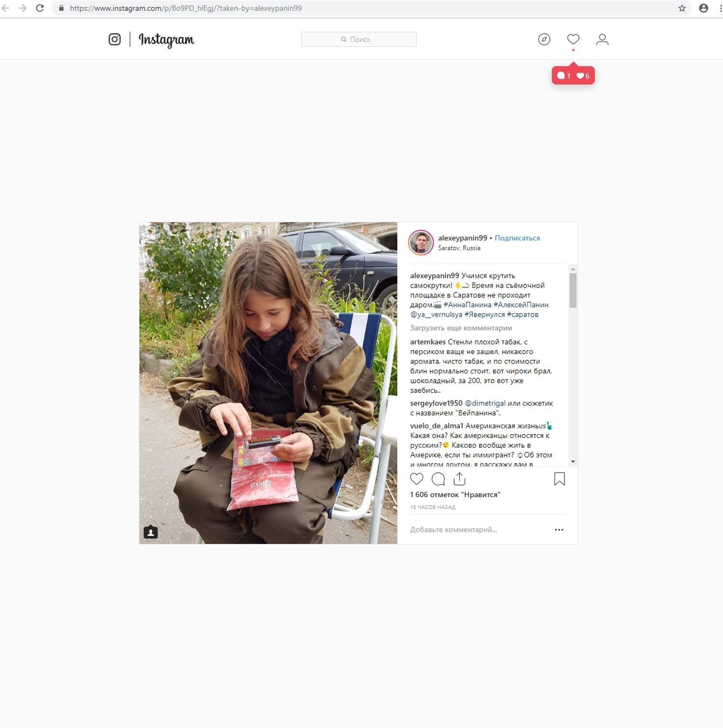Like the post with heart icon
This screenshot has width=723, height=728.
pyautogui.click(x=416, y=478)
